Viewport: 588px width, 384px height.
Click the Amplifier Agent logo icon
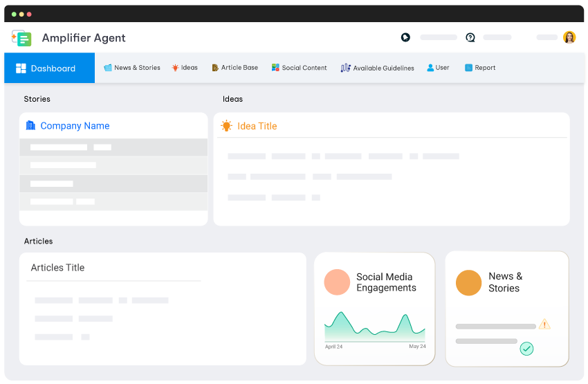point(21,38)
